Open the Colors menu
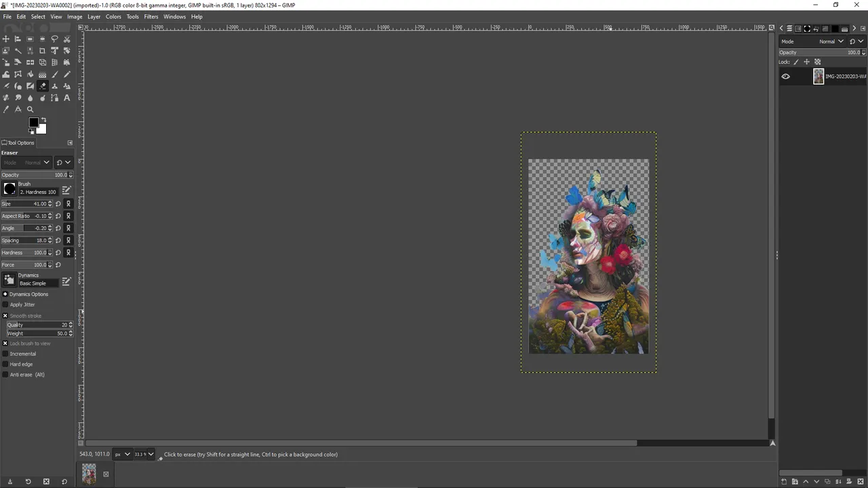868x488 pixels. tap(113, 16)
